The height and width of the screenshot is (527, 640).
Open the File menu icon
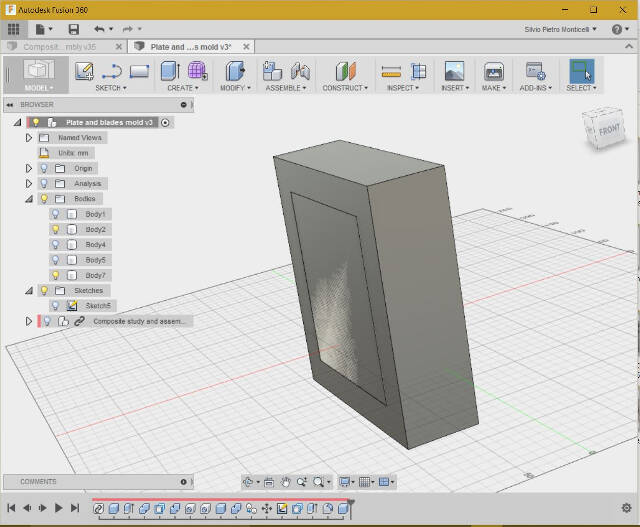point(40,29)
